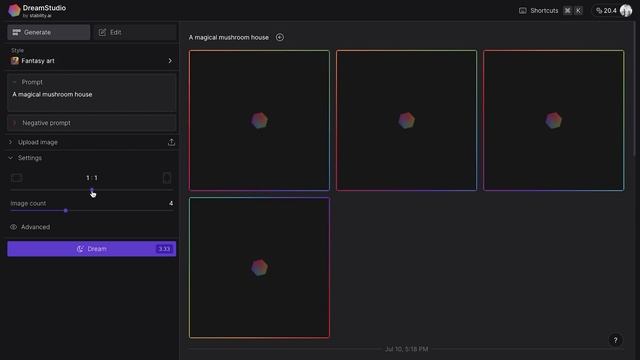Open the help question mark button
The image size is (640, 360).
(x=616, y=340)
